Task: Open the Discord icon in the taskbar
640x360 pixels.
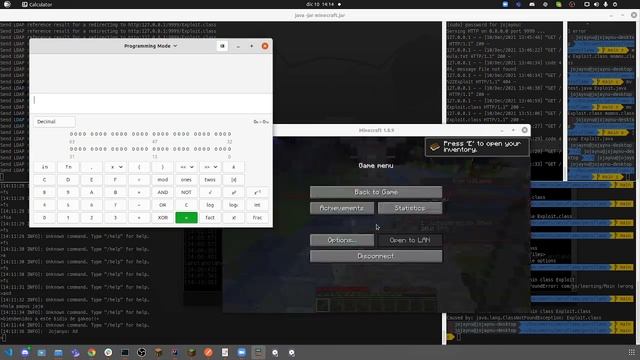Action: coord(25,352)
